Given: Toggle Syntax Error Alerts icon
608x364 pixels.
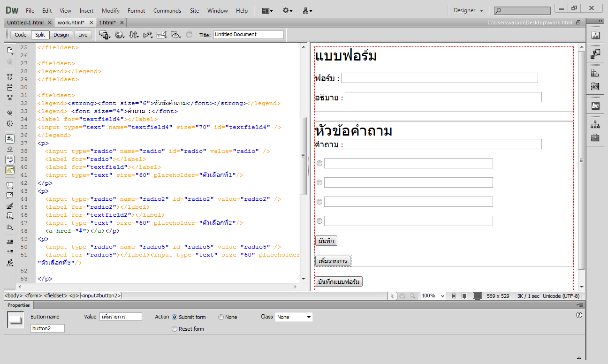Looking at the screenshot, I should tap(10, 170).
